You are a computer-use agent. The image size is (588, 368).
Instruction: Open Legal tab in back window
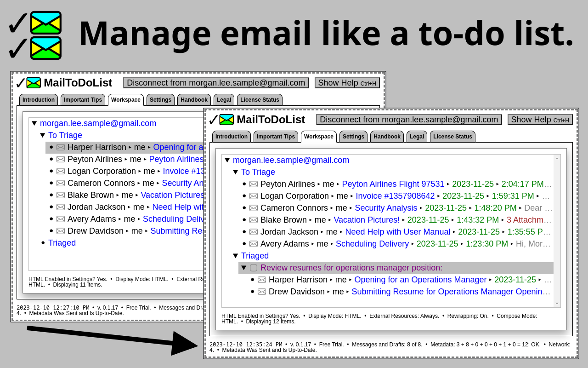[x=224, y=100]
